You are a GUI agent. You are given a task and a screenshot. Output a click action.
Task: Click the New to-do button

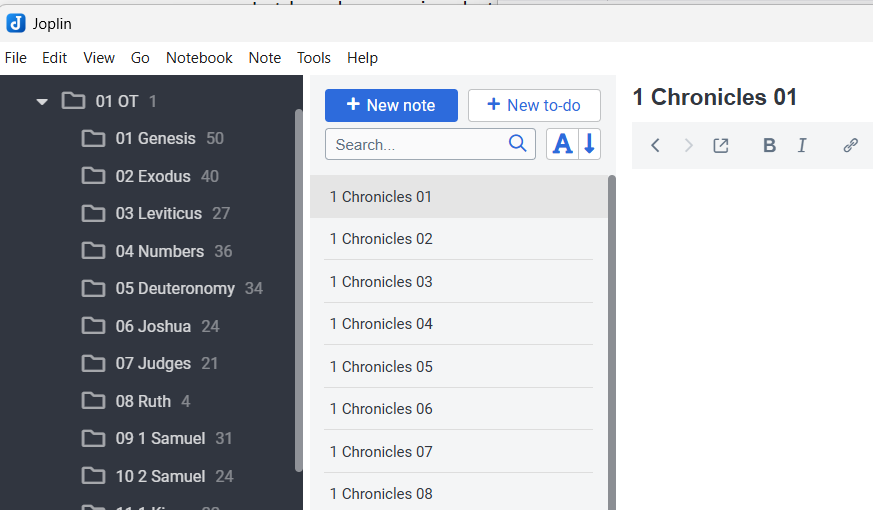[x=534, y=105]
